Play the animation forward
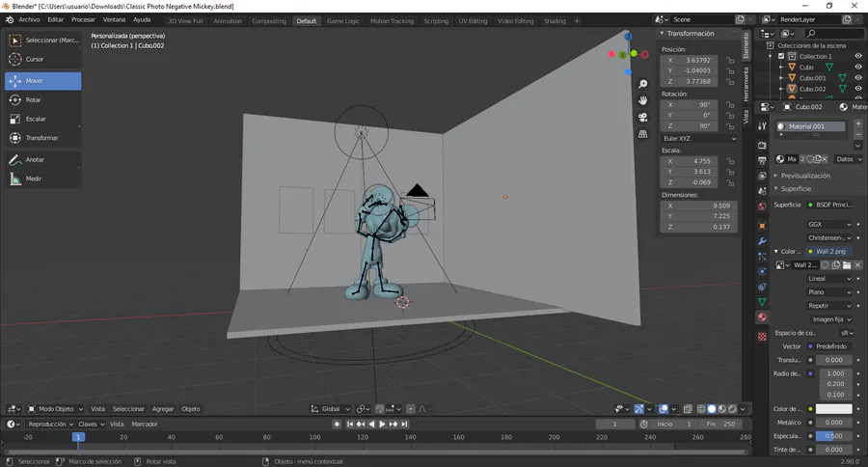This screenshot has width=868, height=467. pos(382,424)
